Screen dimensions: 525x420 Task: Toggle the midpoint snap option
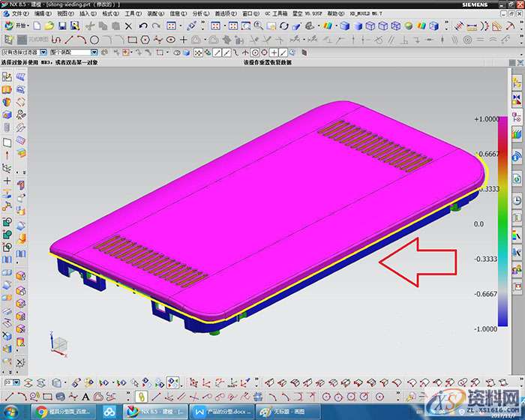(227, 52)
